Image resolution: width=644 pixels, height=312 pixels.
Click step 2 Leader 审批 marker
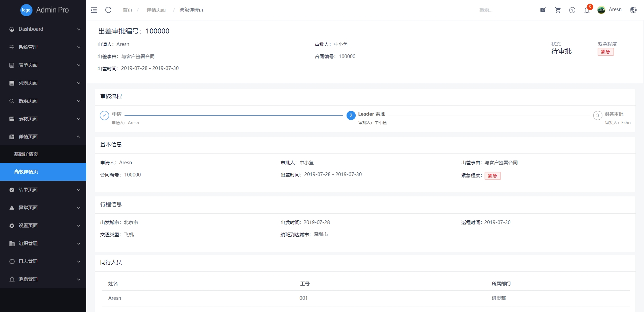coord(351,116)
